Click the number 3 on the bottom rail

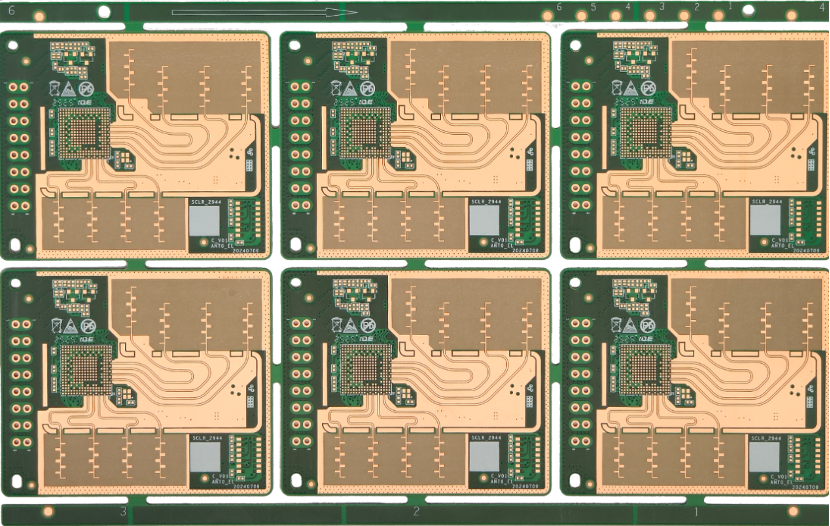(x=123, y=511)
